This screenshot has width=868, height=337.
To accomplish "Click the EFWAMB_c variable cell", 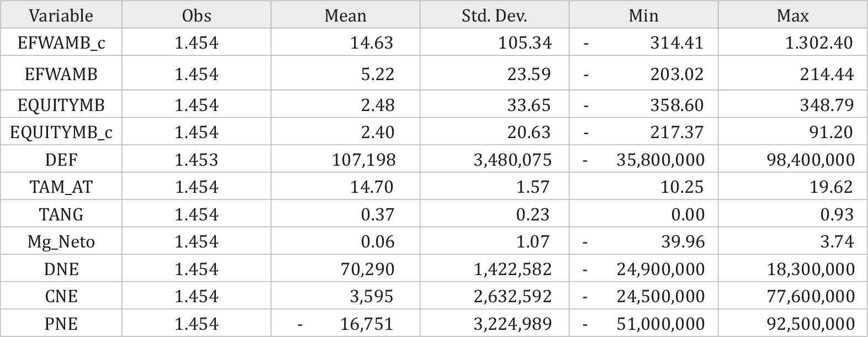I will (x=61, y=43).
